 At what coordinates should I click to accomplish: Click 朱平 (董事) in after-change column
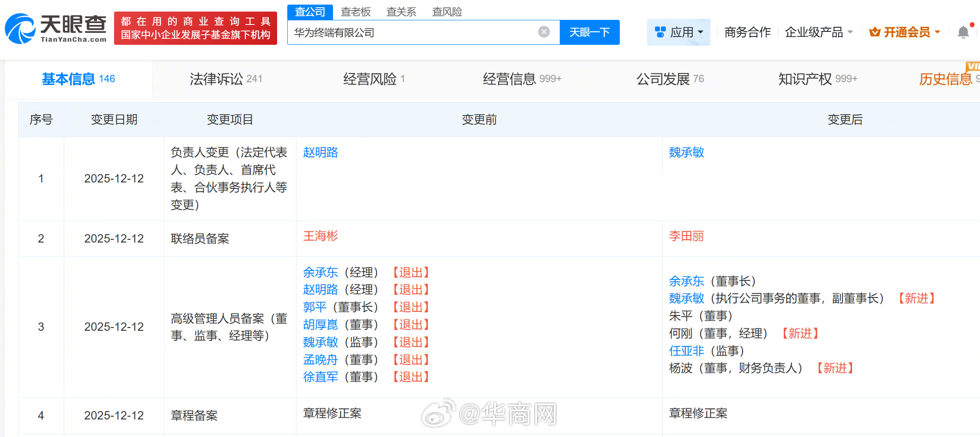point(701,316)
